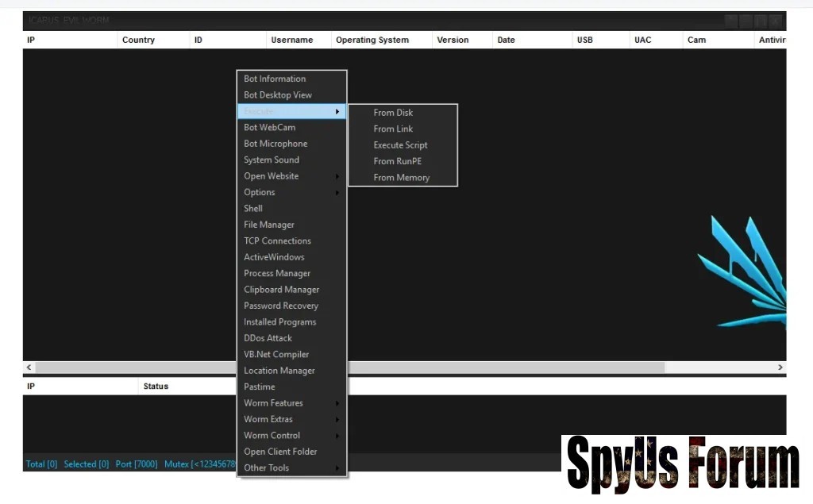The image size is (813, 504).
Task: Click the Status column header in lower panel
Action: point(156,387)
